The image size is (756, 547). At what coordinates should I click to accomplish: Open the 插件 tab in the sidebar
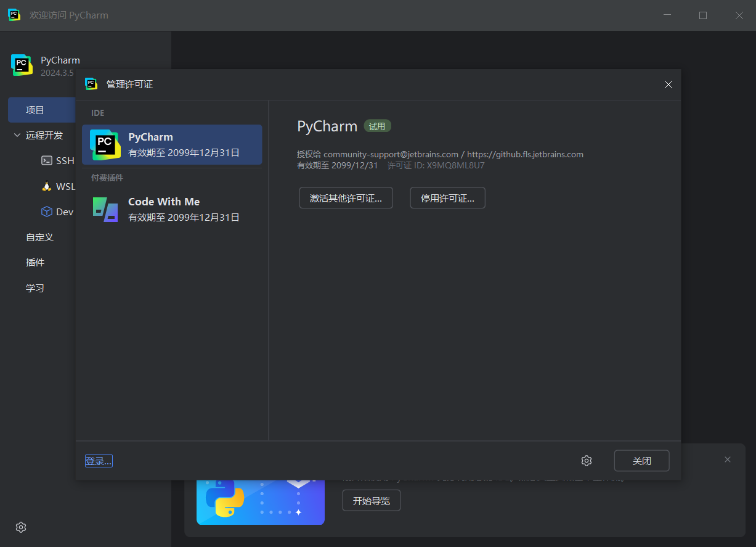(35, 262)
